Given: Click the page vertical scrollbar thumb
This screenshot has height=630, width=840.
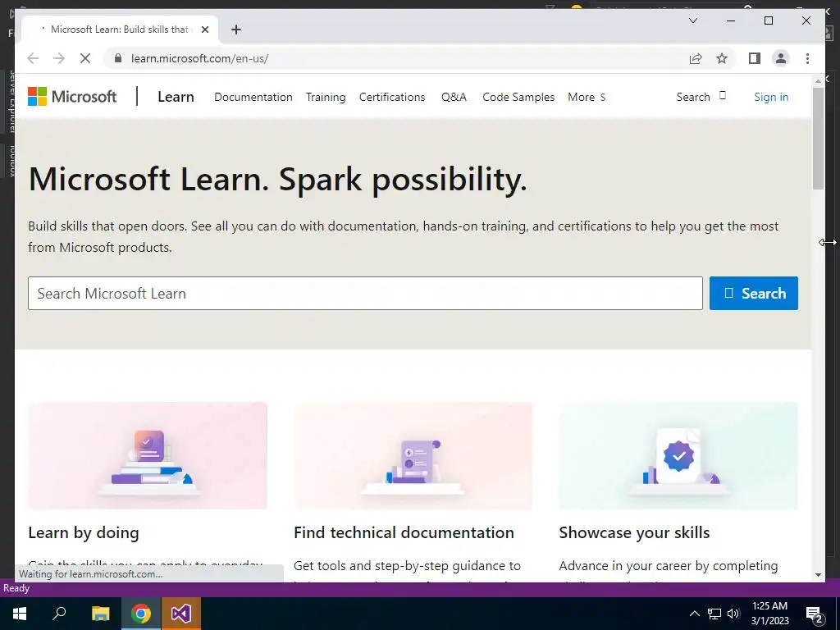Looking at the screenshot, I should click(818, 138).
